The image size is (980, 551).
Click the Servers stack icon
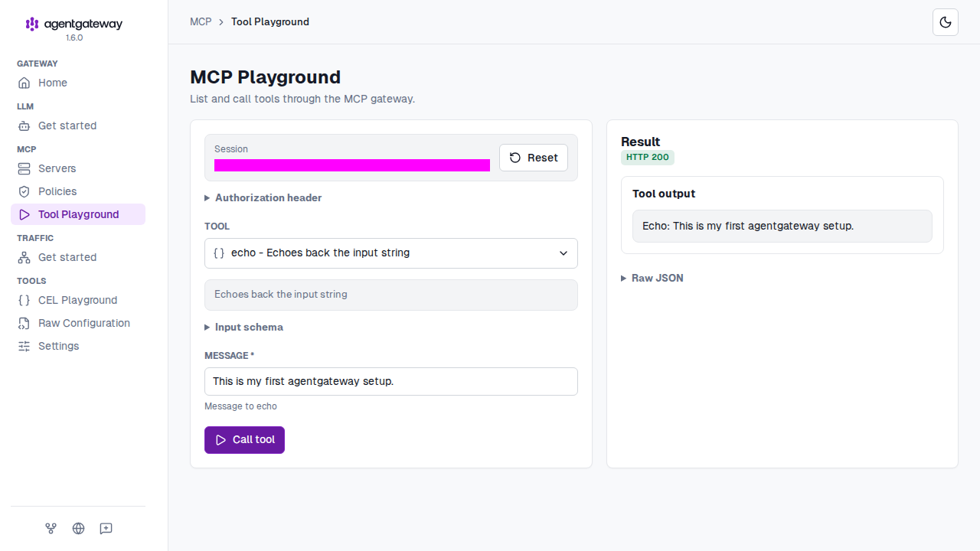(24, 168)
